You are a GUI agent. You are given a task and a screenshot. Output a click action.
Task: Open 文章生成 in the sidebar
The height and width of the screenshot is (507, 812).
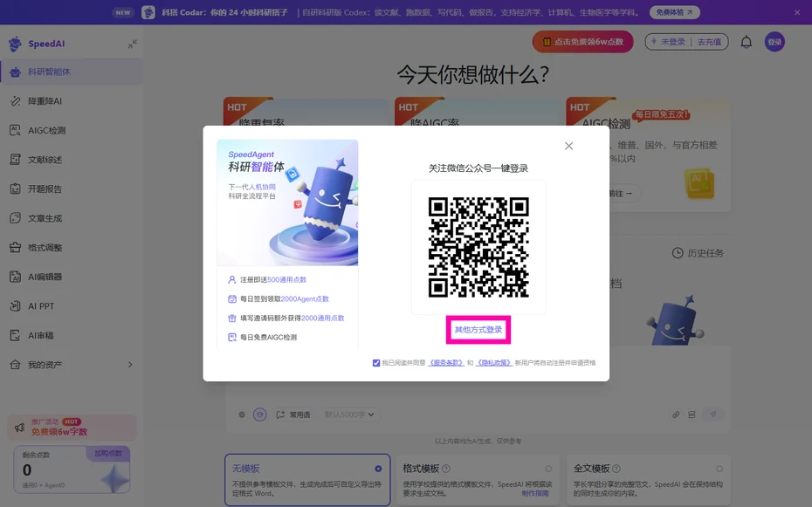(x=72, y=218)
